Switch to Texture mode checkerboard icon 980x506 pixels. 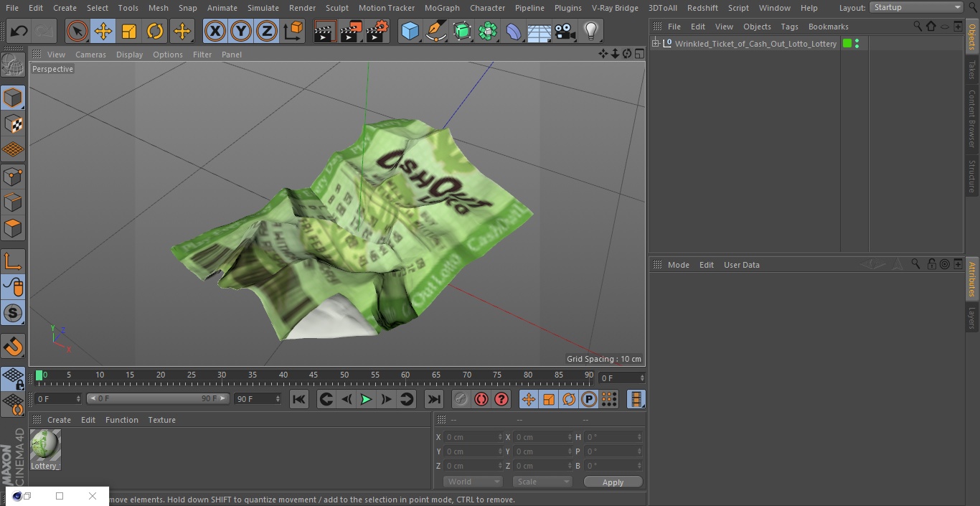pos(13,123)
